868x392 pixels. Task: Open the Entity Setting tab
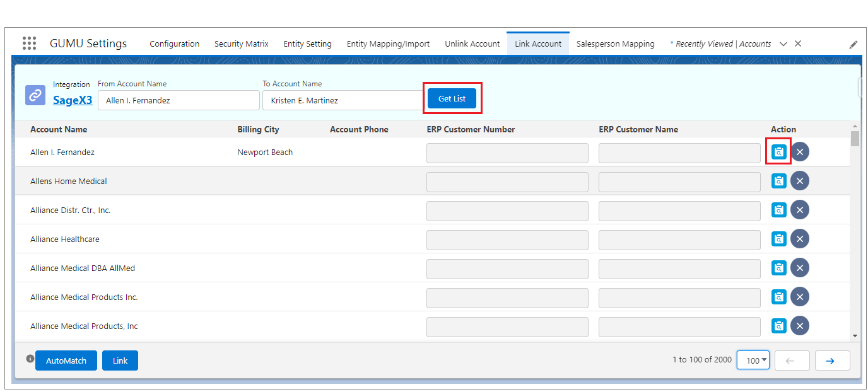tap(307, 43)
